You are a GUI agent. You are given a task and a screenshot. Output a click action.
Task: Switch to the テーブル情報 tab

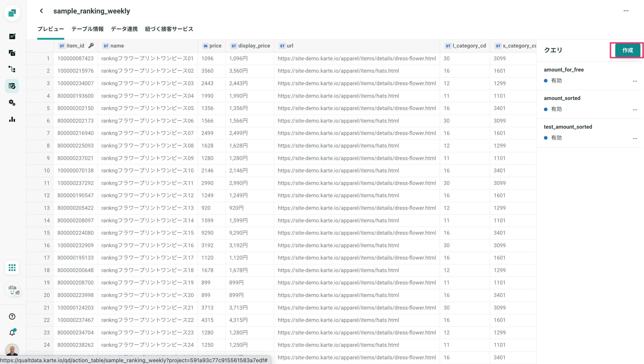87,29
